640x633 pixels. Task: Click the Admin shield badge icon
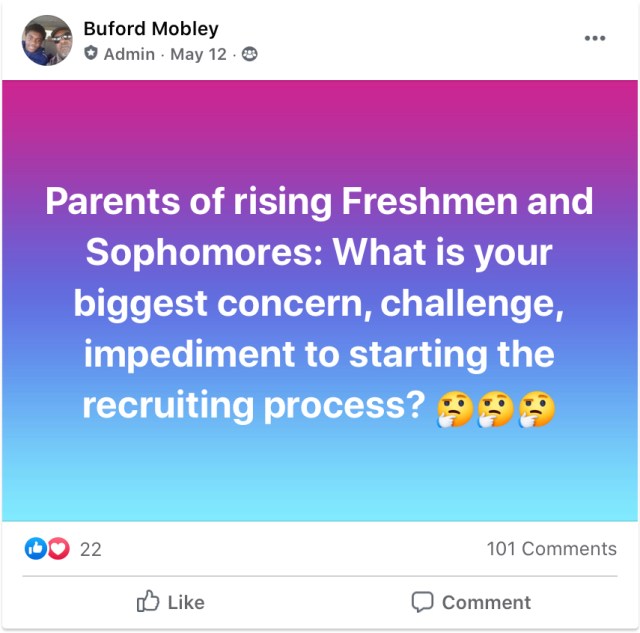pos(91,53)
